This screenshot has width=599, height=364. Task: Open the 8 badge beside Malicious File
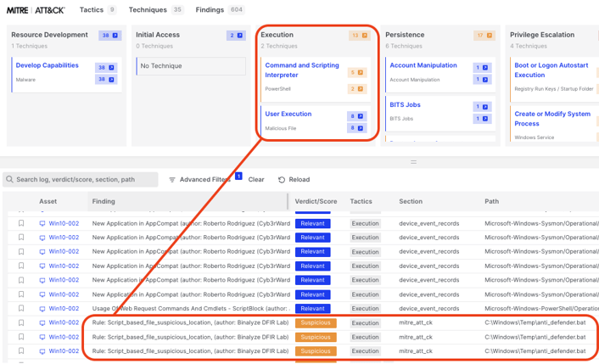pos(357,128)
